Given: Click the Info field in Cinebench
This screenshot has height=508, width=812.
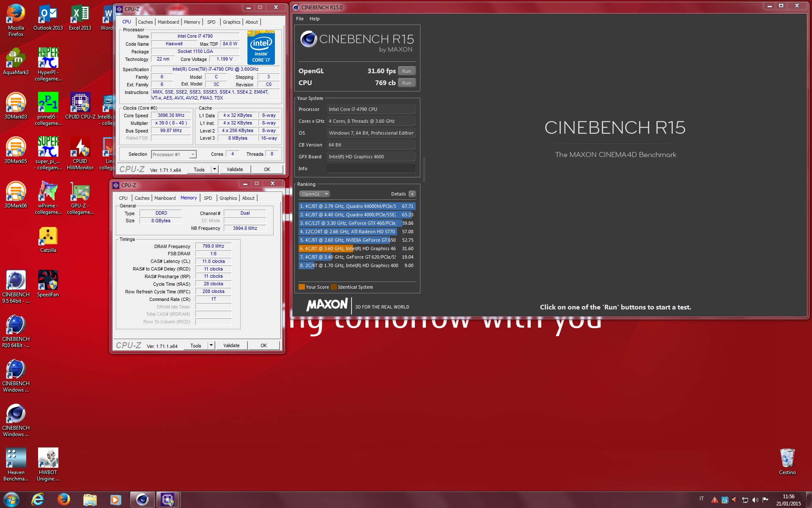Looking at the screenshot, I should click(x=371, y=168).
